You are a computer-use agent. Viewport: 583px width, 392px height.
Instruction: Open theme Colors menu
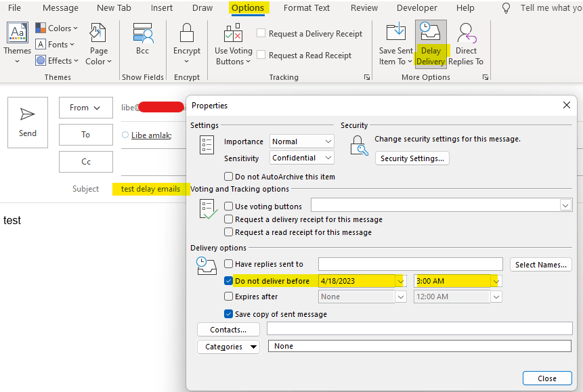point(56,28)
